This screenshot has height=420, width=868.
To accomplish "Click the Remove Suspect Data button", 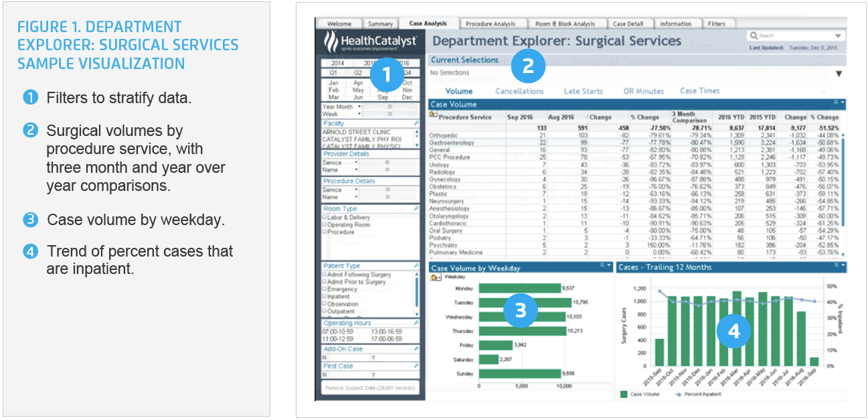I will pos(369,386).
